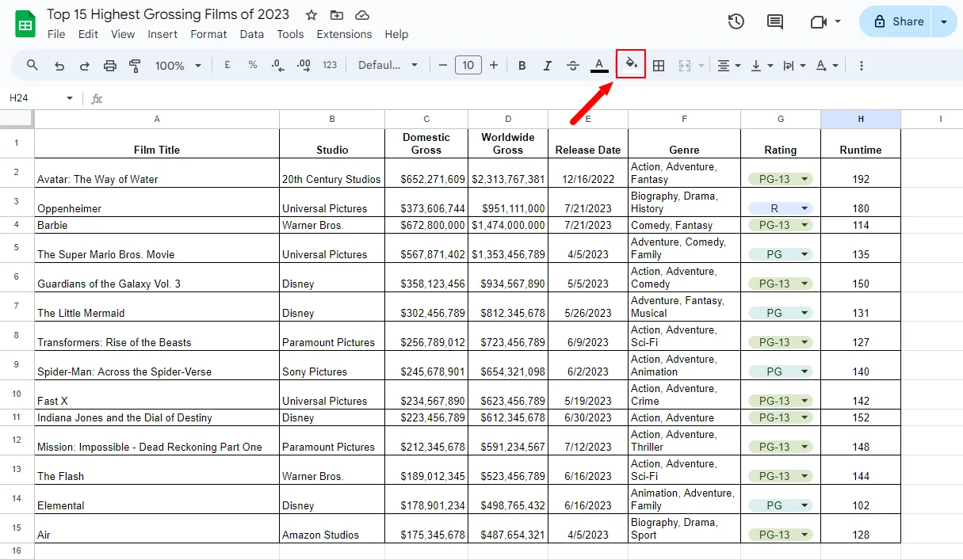This screenshot has height=560, width=963.
Task: Open the Edit menu
Action: 88,34
